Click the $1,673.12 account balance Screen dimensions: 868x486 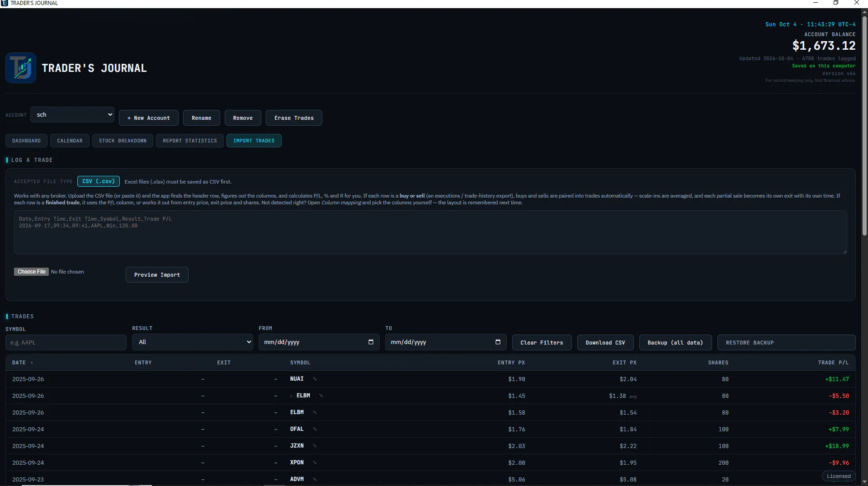pyautogui.click(x=824, y=46)
